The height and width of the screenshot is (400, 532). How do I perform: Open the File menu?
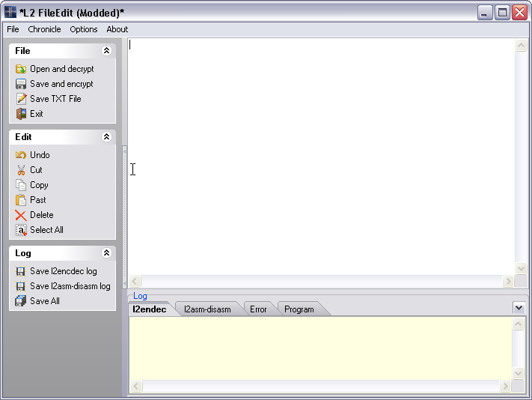(x=13, y=29)
